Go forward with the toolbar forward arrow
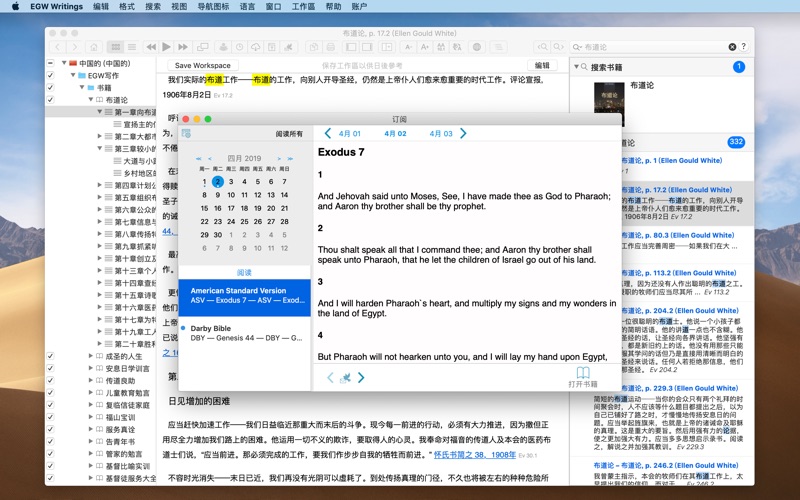The width and height of the screenshot is (800, 500). tap(74, 47)
